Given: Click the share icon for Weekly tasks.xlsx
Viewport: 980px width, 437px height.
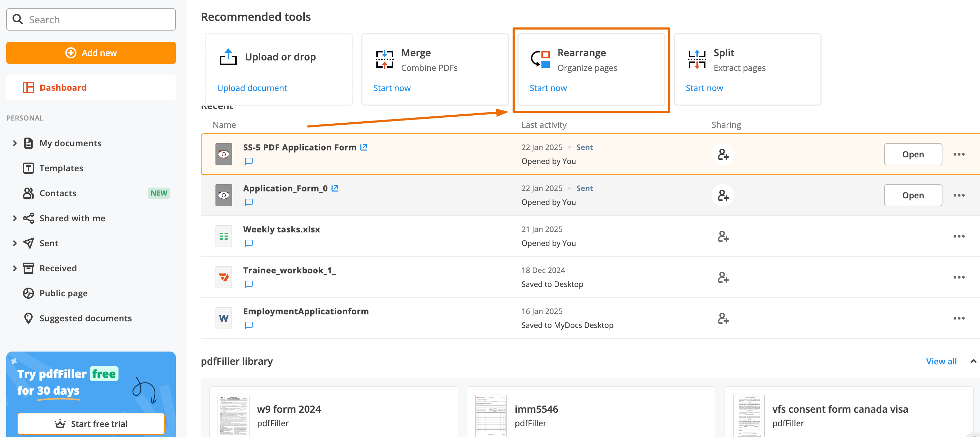Looking at the screenshot, I should pyautogui.click(x=722, y=236).
